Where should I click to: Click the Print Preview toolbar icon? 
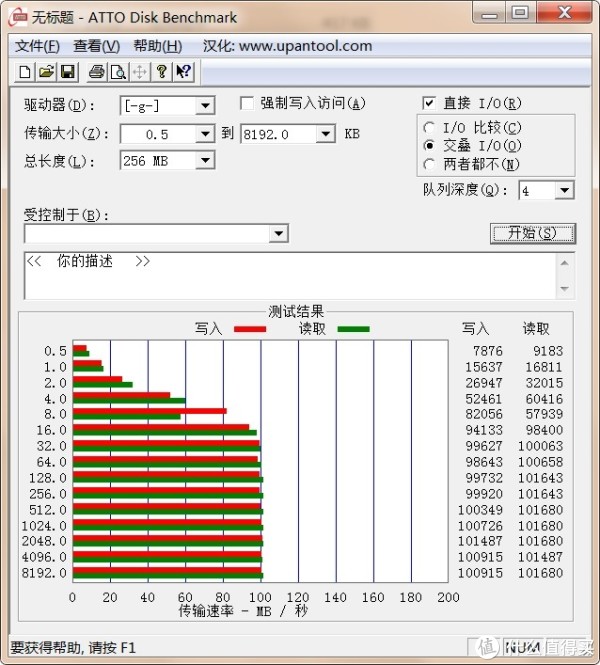coord(118,72)
